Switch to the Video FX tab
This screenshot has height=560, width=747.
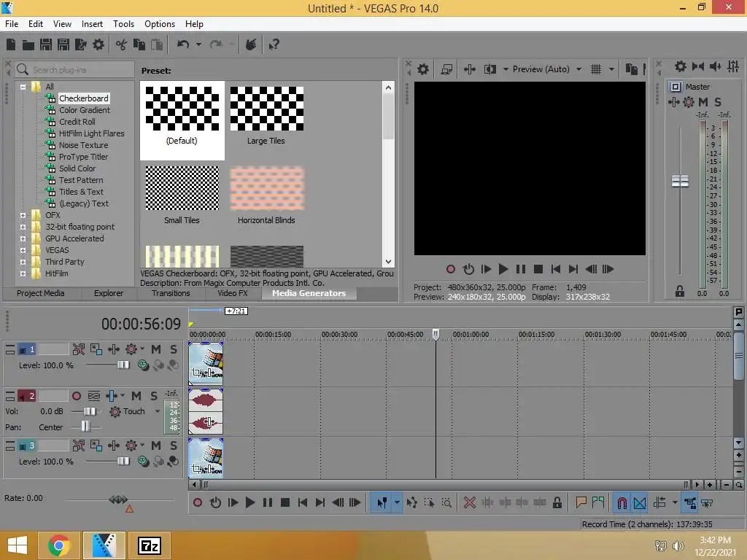(233, 293)
